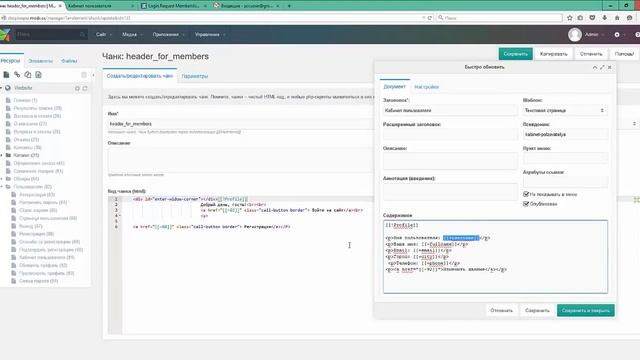The image size is (640, 360).
Task: Select the Документ tab in the dialog
Action: click(394, 87)
